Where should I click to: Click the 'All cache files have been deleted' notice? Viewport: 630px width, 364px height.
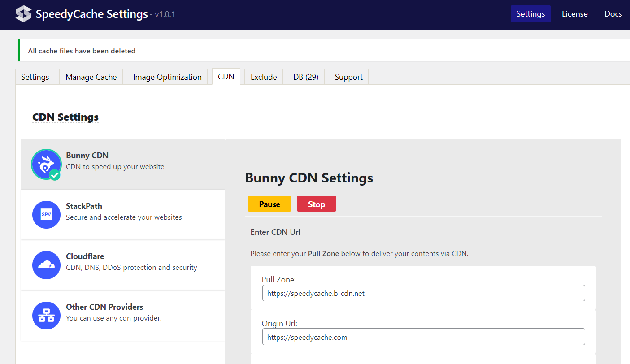pyautogui.click(x=82, y=51)
